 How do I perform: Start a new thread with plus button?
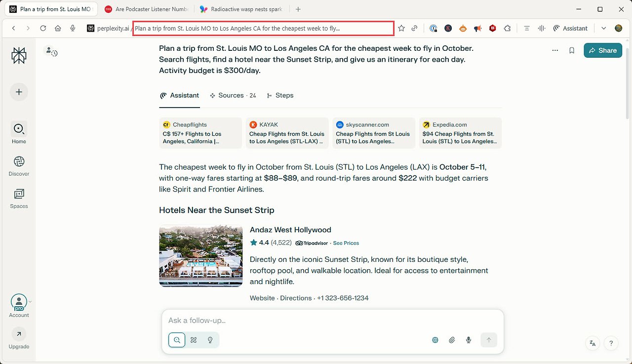click(19, 92)
